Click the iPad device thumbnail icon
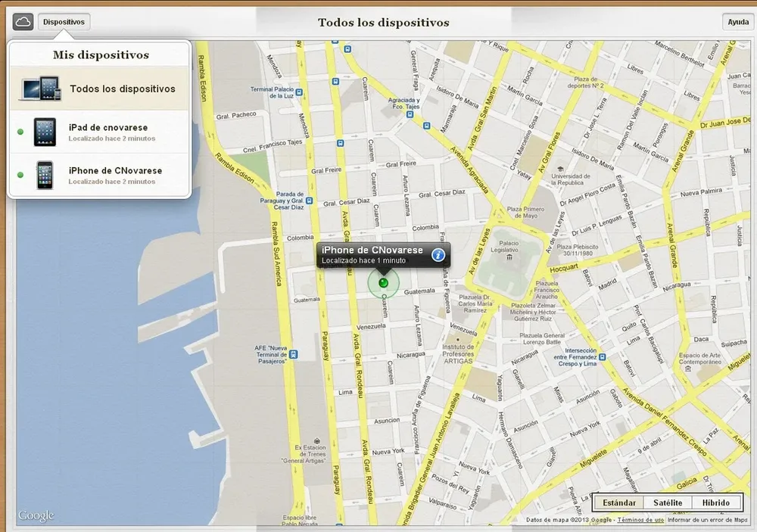This screenshot has width=757, height=532. click(x=45, y=132)
